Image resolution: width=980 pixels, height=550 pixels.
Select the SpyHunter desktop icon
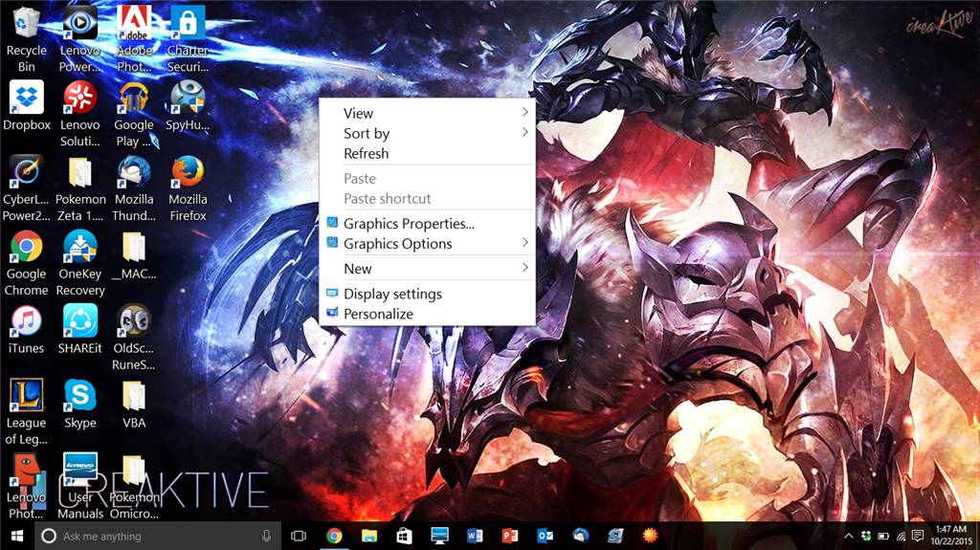[x=188, y=106]
